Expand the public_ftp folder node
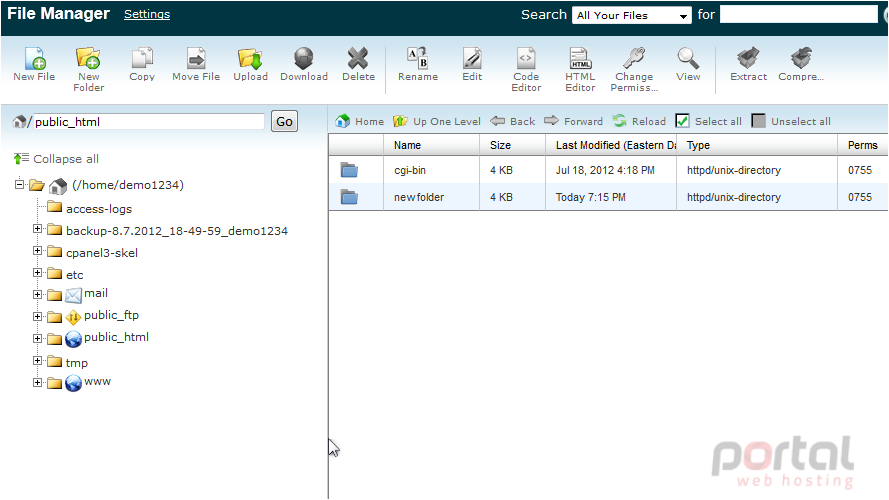Screen dimensions: 889x500 point(37,317)
